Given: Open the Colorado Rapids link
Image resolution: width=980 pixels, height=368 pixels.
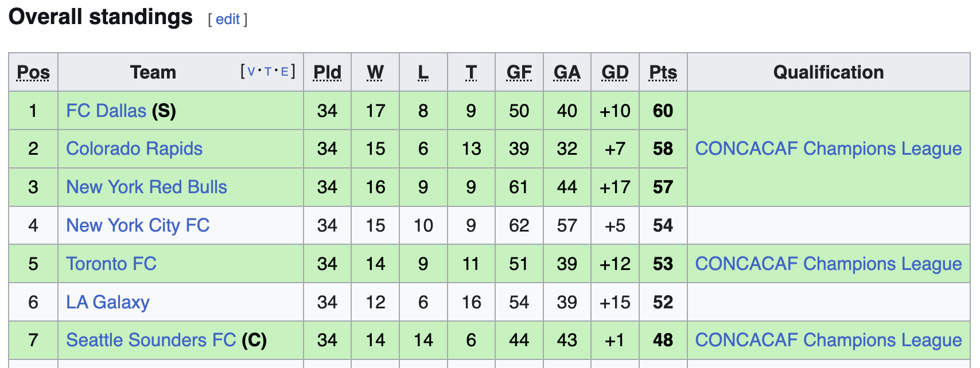Looking at the screenshot, I should [x=134, y=149].
